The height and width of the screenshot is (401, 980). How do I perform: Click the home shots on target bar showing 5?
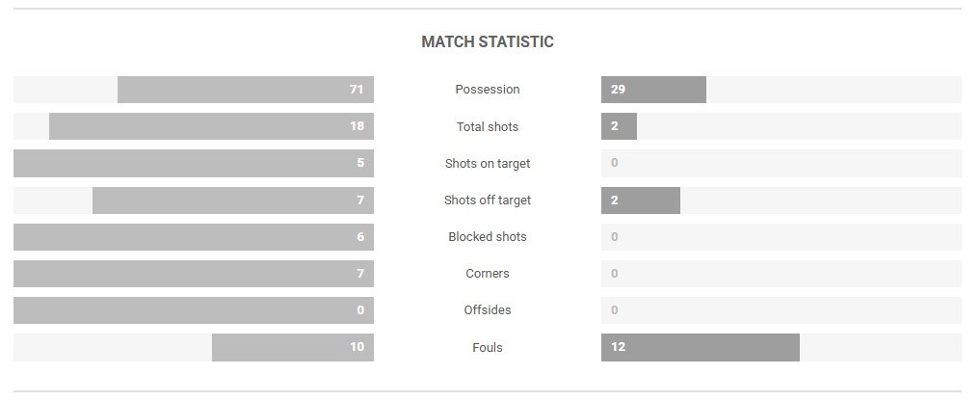coord(194,163)
